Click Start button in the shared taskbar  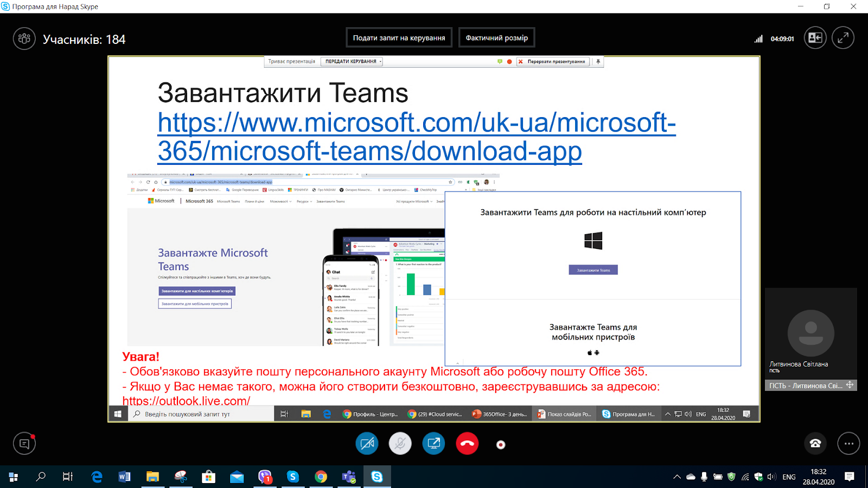[118, 414]
